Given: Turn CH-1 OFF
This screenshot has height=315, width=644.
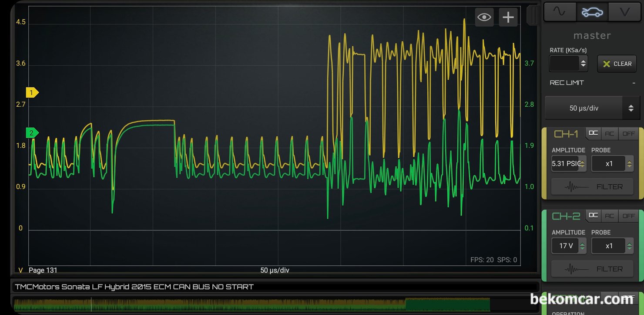Looking at the screenshot, I should [628, 133].
